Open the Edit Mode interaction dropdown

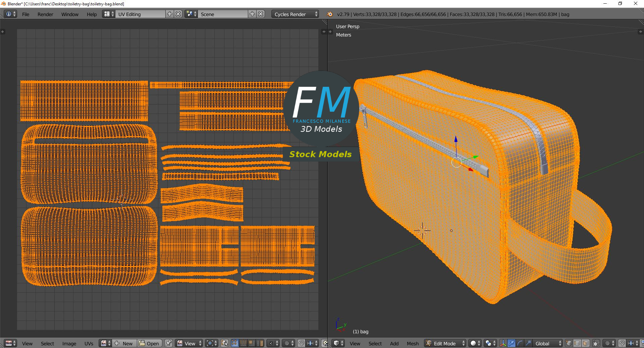(x=444, y=343)
